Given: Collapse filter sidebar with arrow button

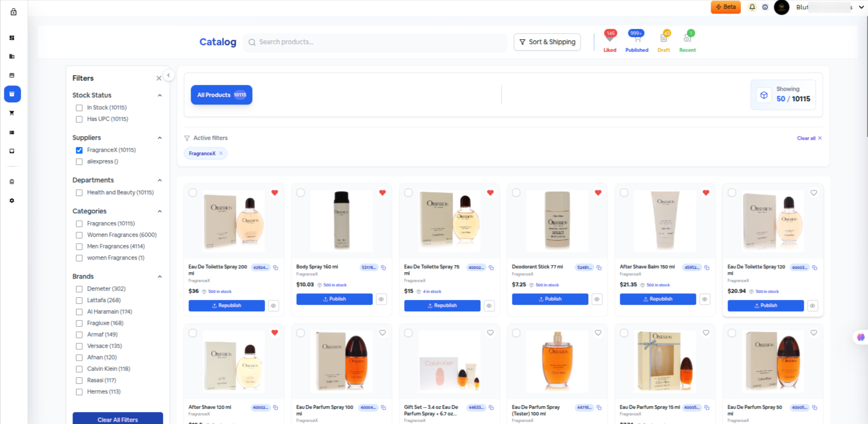Looking at the screenshot, I should tap(169, 76).
